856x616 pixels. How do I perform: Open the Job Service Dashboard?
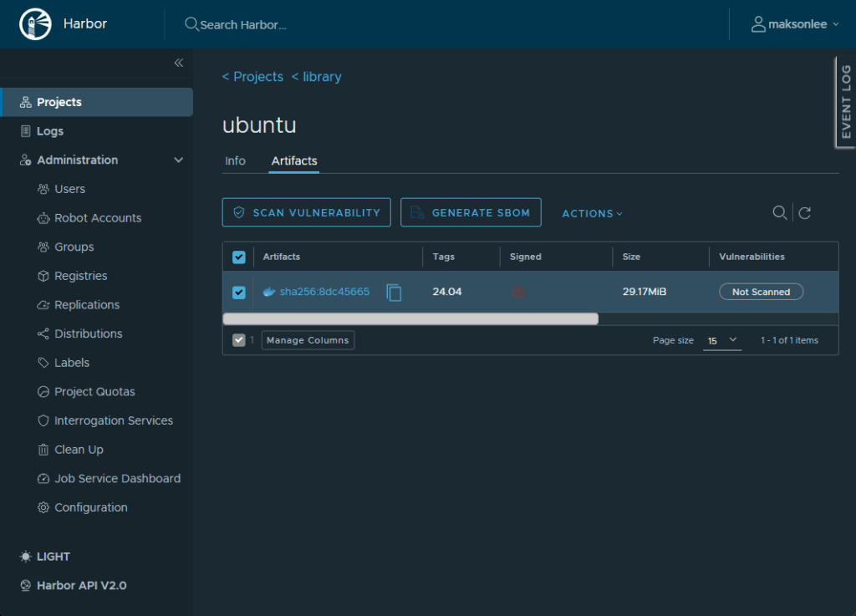117,479
